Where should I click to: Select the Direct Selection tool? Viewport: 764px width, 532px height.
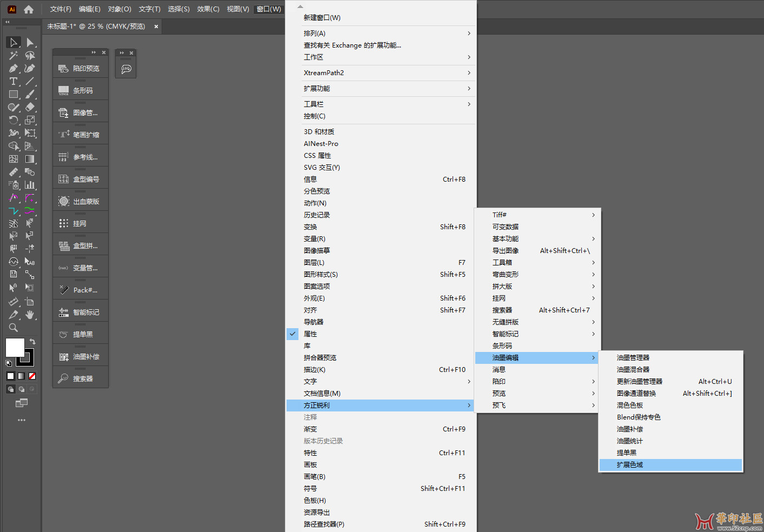(30, 42)
